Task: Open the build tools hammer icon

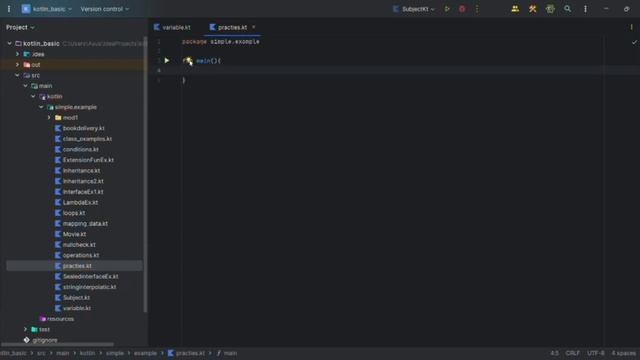Action: [x=533, y=9]
